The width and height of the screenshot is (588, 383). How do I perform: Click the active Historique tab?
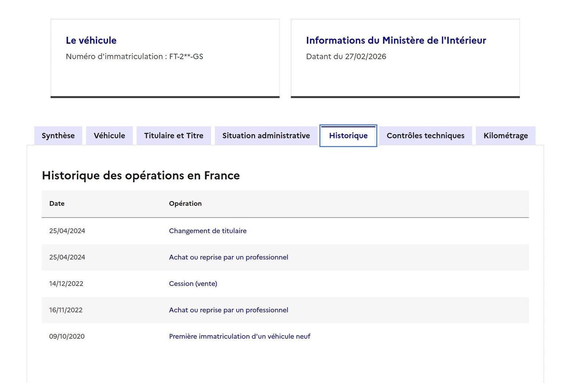(x=348, y=136)
